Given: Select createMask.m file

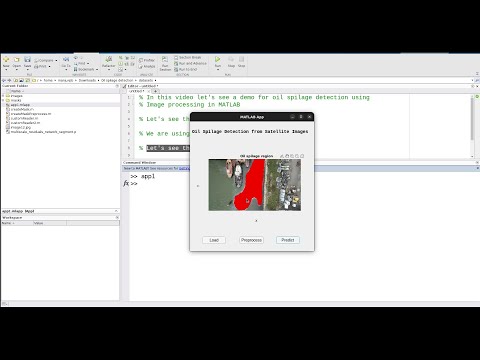Looking at the screenshot, I should pyautogui.click(x=22, y=109).
